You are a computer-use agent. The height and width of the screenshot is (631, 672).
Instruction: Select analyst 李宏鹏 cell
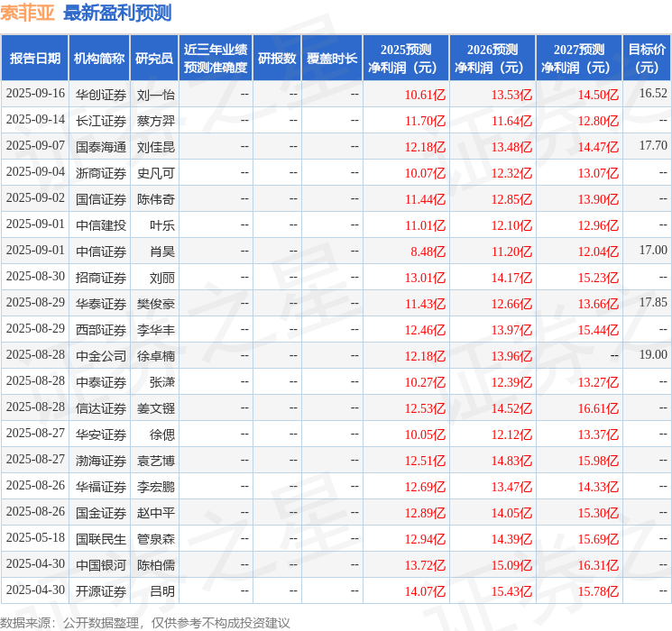click(x=155, y=487)
